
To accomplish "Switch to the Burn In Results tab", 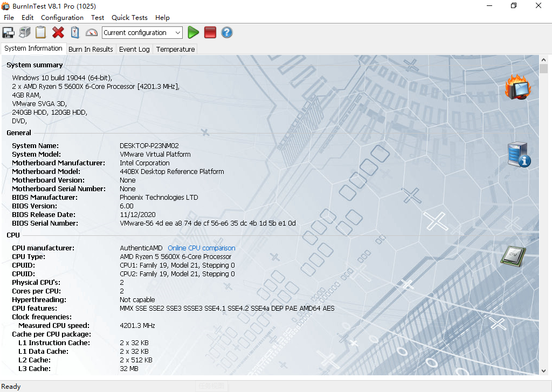I will (91, 49).
